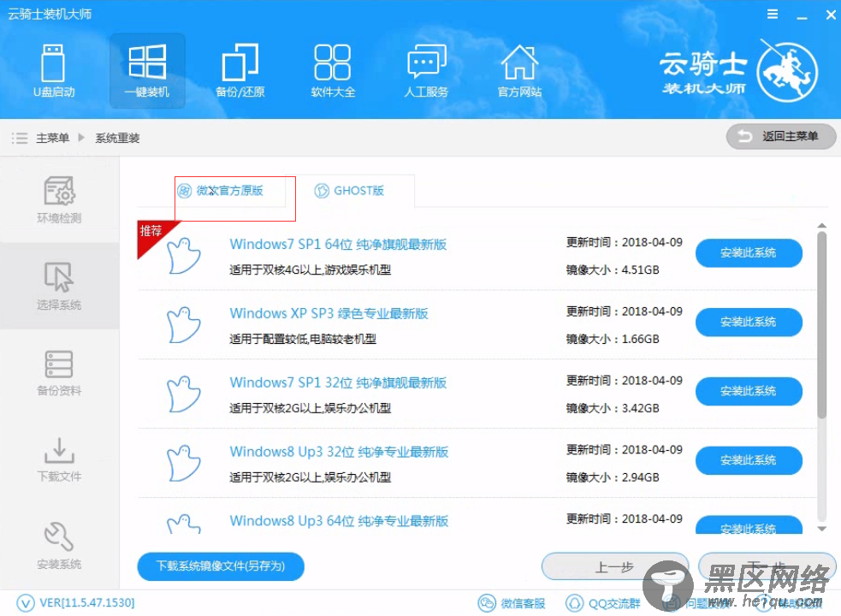Click the QQ交流群 link text
Image resolution: width=841 pixels, height=616 pixels.
coord(614,604)
